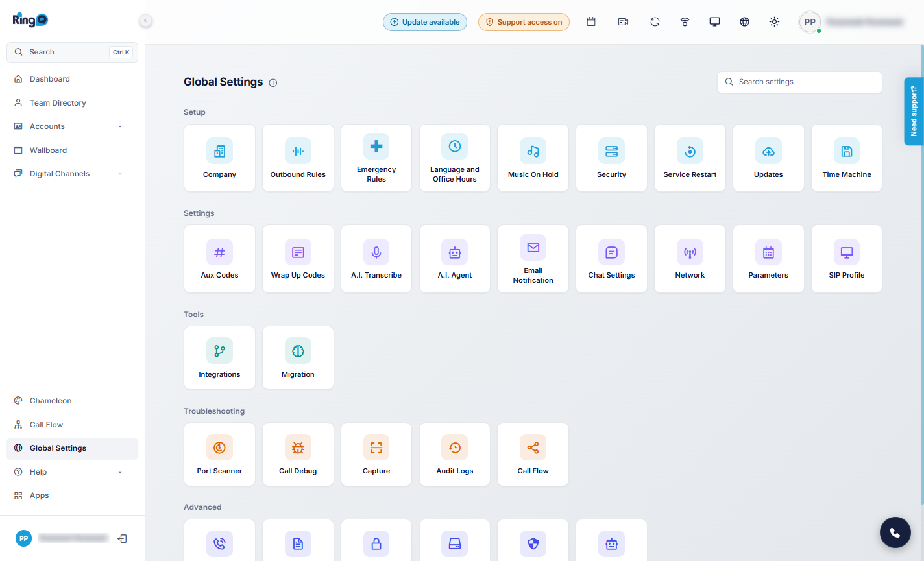Open the Service Restart card
Image resolution: width=924 pixels, height=561 pixels.
[x=690, y=158]
